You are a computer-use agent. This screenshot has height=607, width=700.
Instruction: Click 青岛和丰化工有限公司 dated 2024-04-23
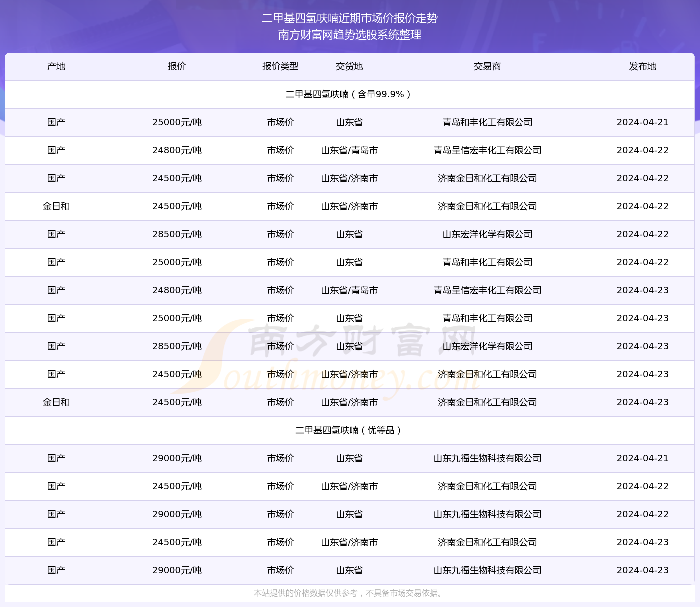487,318
